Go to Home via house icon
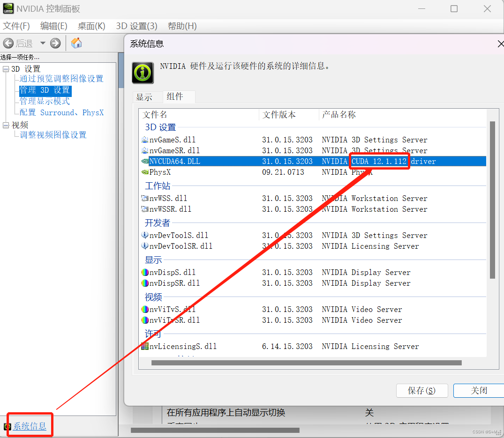This screenshot has height=438, width=504. coord(76,43)
